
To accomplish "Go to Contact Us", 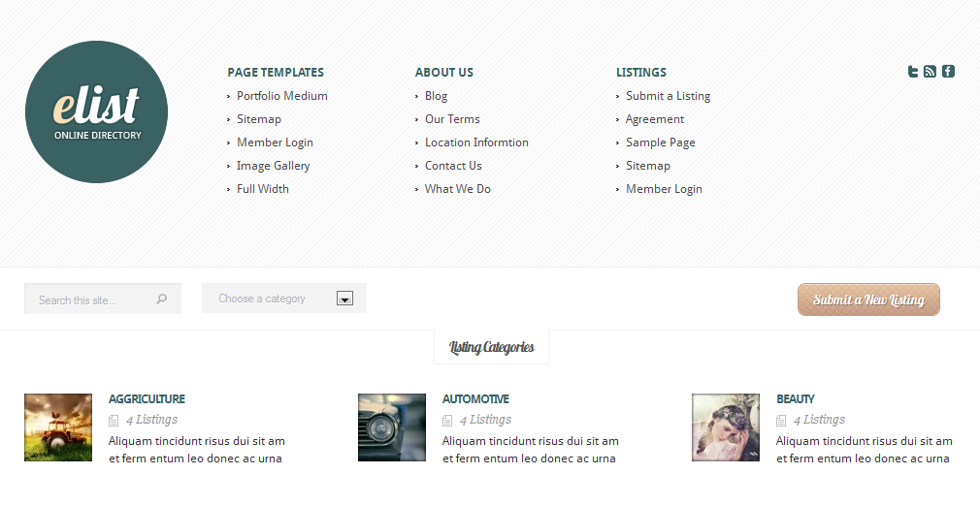I will pyautogui.click(x=453, y=166).
